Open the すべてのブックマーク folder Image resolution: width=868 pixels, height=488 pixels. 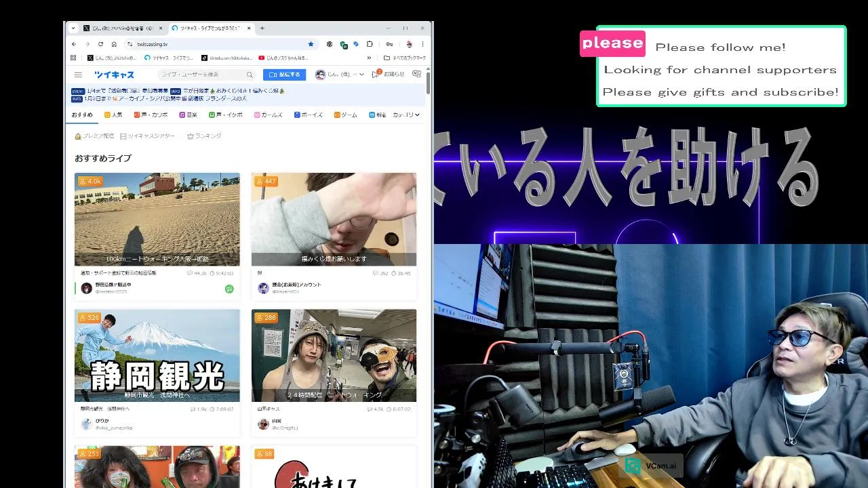point(406,58)
